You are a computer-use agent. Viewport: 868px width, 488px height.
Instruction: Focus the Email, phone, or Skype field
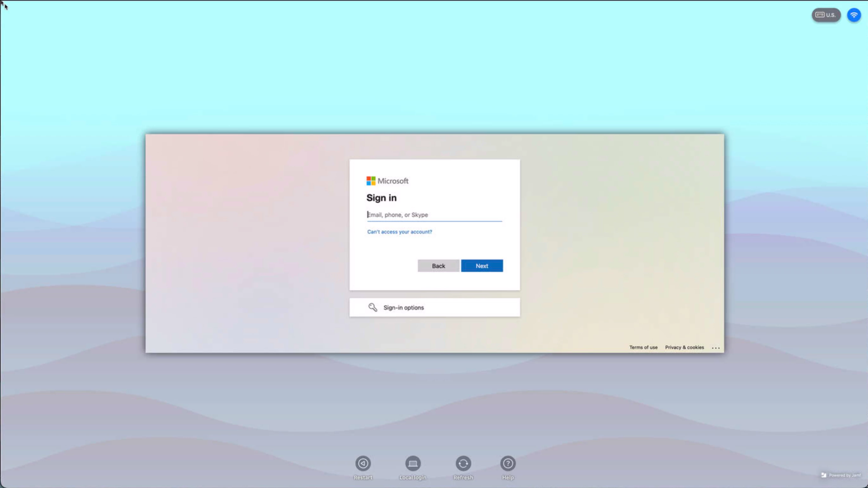point(434,215)
